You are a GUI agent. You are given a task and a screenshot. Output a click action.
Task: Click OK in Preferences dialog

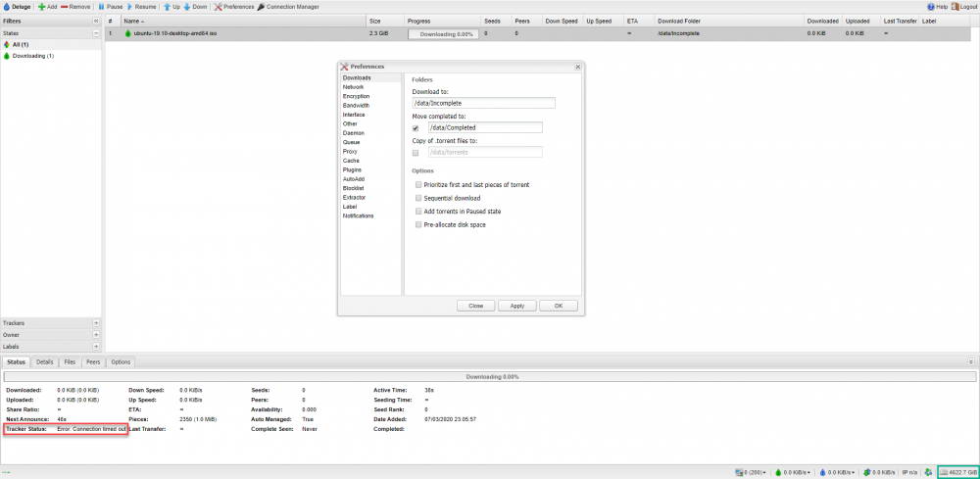click(x=559, y=306)
